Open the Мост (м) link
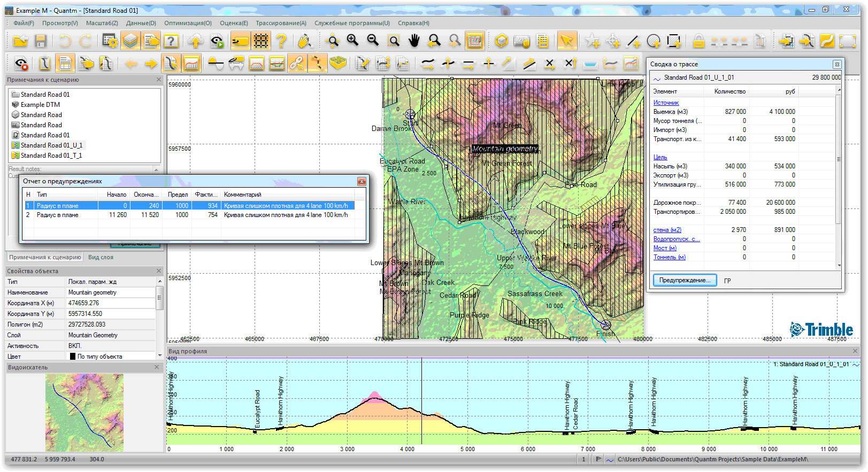The width and height of the screenshot is (868, 472). click(665, 248)
